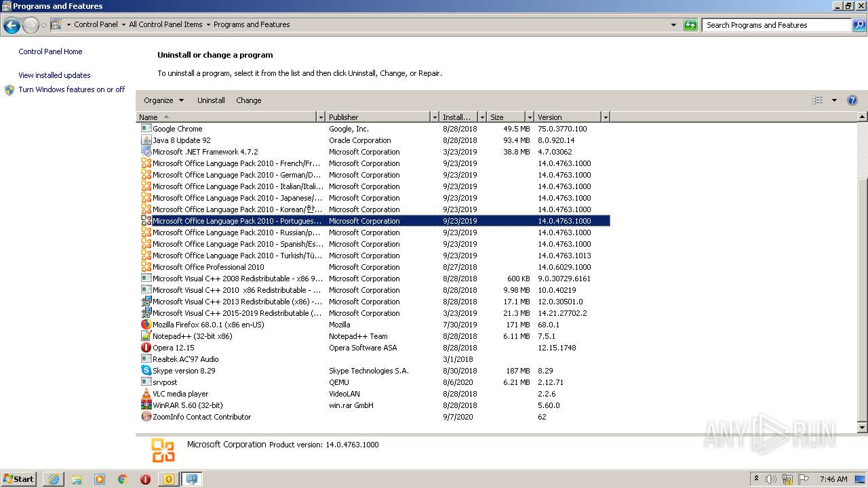868x488 pixels.
Task: Click the search magnifier icon
Action: [859, 25]
